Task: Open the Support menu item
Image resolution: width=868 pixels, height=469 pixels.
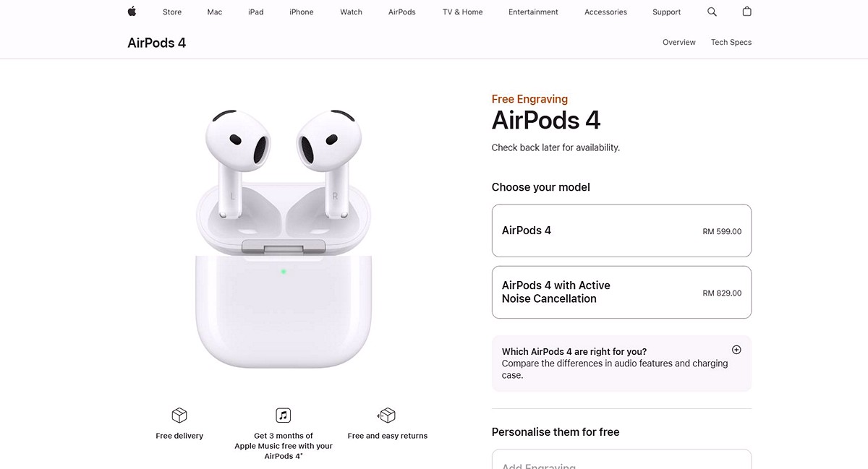Action: [x=666, y=12]
